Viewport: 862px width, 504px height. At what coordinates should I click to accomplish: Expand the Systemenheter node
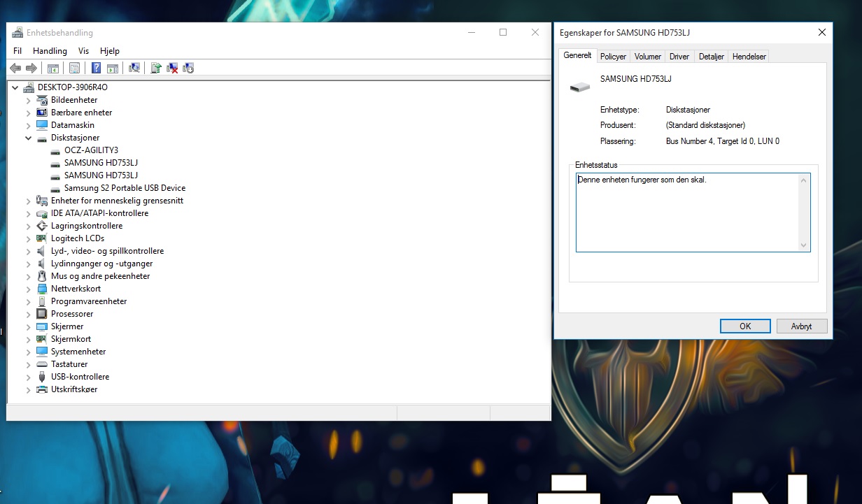29,352
